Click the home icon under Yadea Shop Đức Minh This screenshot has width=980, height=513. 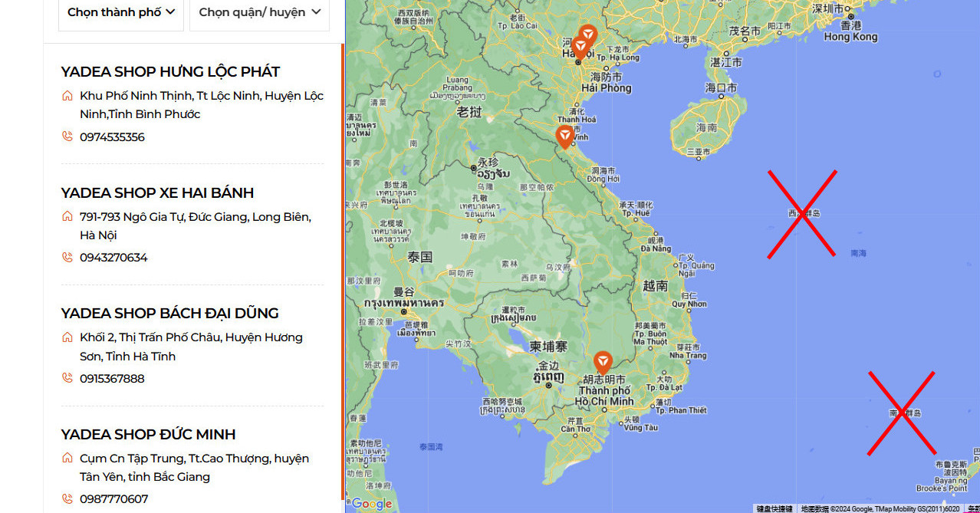pos(67,459)
